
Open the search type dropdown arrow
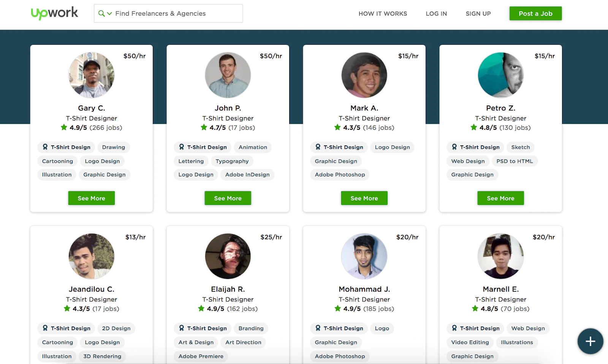[109, 14]
